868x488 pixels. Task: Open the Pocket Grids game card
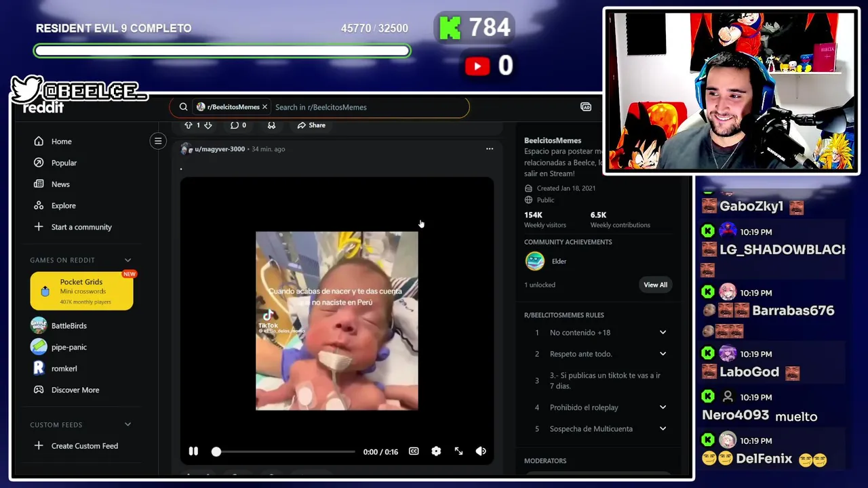point(81,291)
